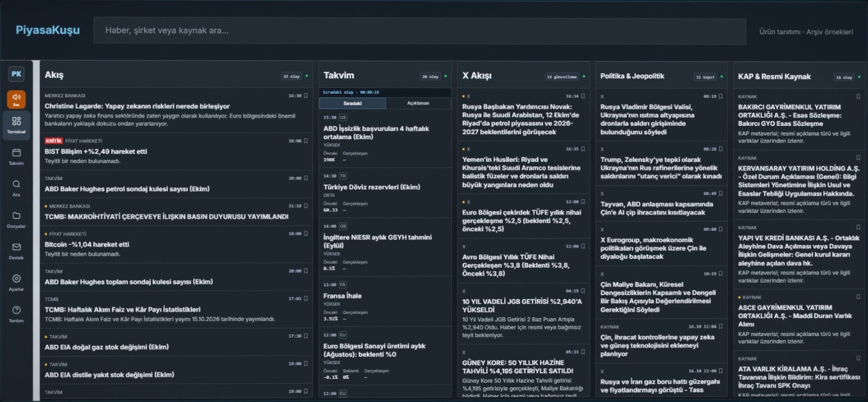Bookmark the Christine Lagarde news item
This screenshot has height=402, width=868.
(306, 96)
